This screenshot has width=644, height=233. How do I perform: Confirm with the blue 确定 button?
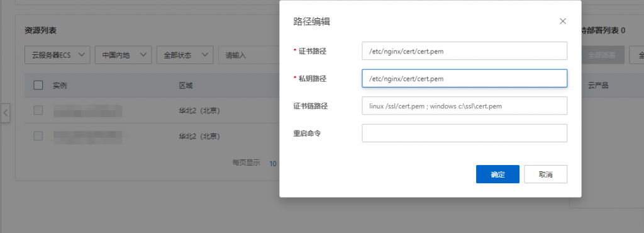click(x=498, y=174)
